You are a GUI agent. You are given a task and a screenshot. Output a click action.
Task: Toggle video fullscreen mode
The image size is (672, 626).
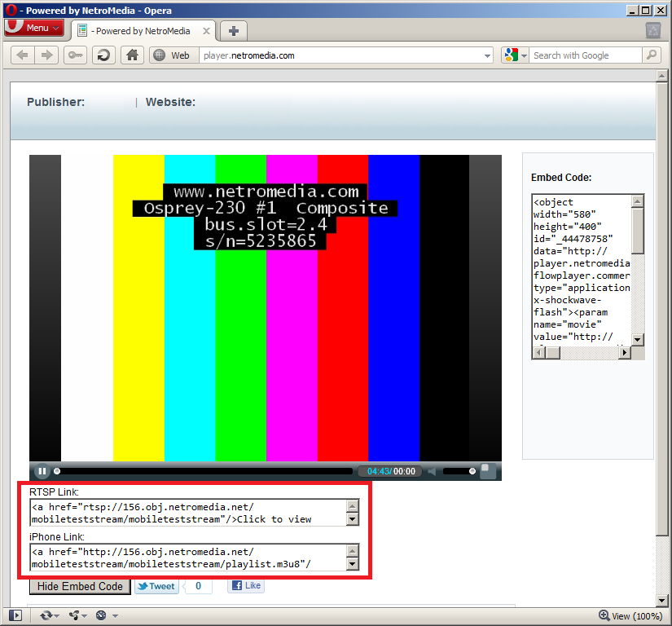coord(488,471)
